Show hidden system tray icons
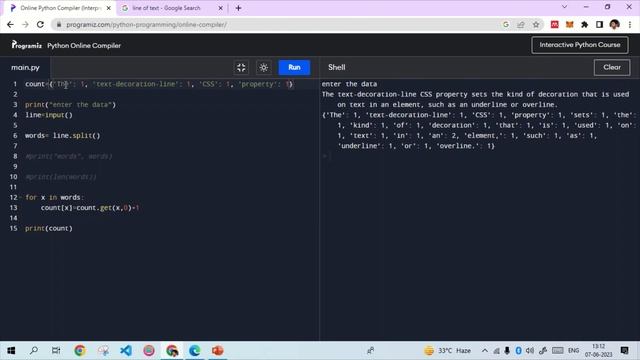 [484, 351]
